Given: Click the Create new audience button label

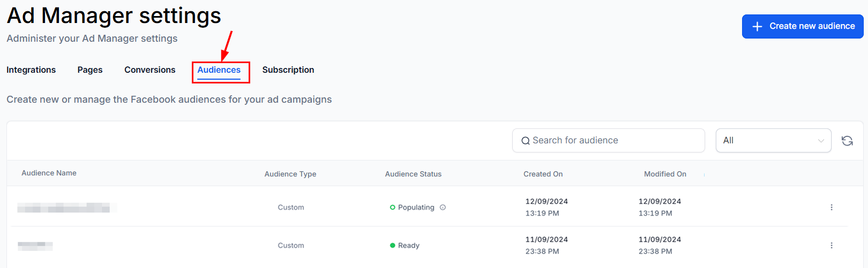Looking at the screenshot, I should coord(812,26).
